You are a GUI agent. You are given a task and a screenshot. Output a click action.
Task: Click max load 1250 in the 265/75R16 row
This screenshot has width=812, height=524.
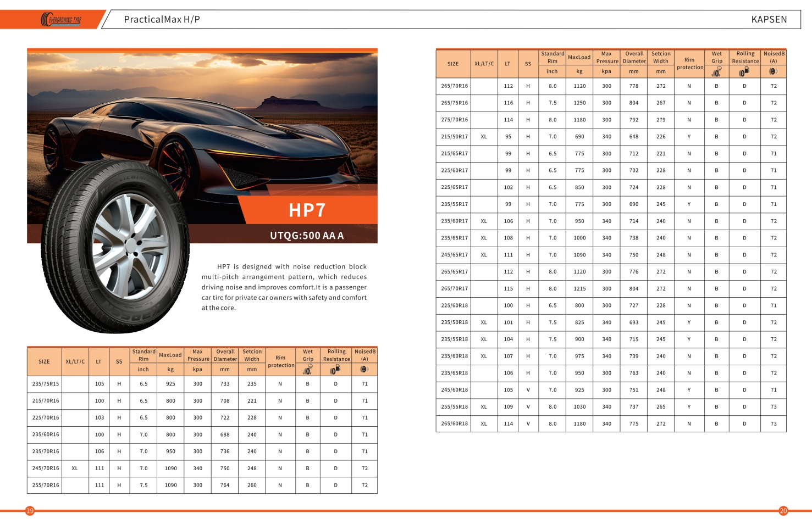pyautogui.click(x=579, y=103)
